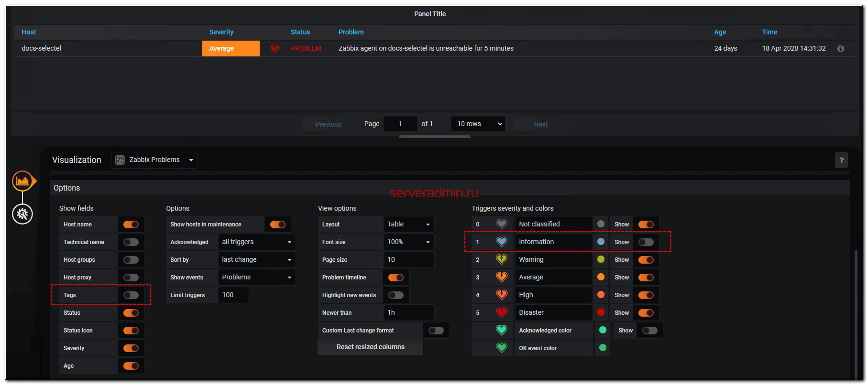
Task: Open the Acknowledged all triggers dropdown
Action: [x=257, y=242]
